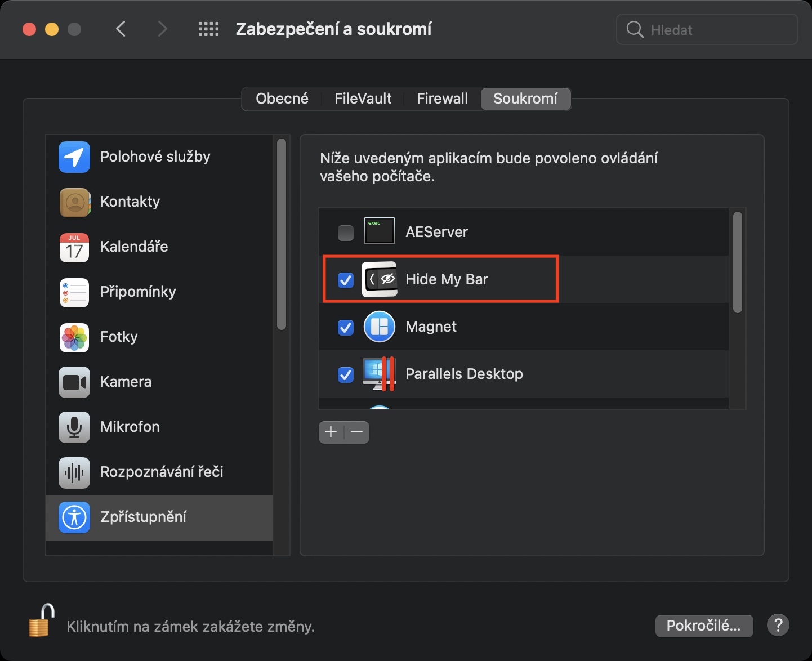Switch to Obecné tab

point(282,99)
